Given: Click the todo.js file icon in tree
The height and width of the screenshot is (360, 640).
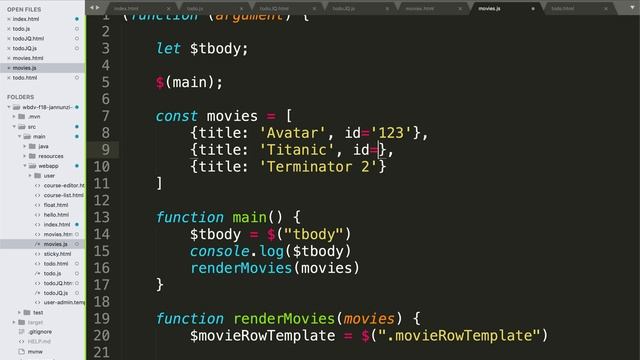Looking at the screenshot, I should tap(38, 273).
